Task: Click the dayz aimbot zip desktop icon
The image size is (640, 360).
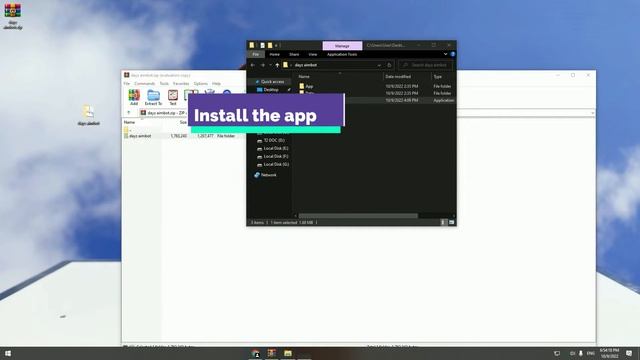Action: coord(13,16)
